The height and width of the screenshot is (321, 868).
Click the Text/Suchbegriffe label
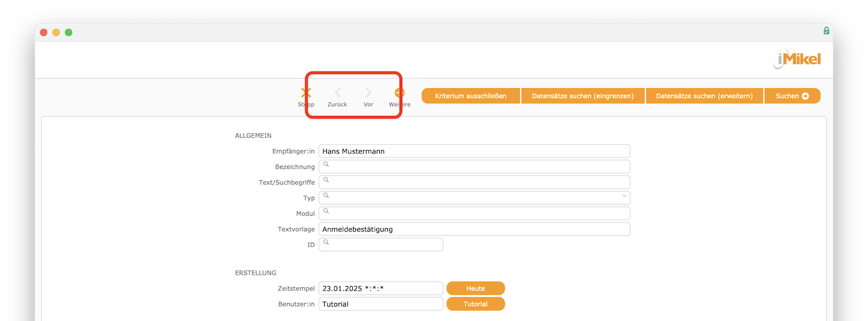point(287,183)
